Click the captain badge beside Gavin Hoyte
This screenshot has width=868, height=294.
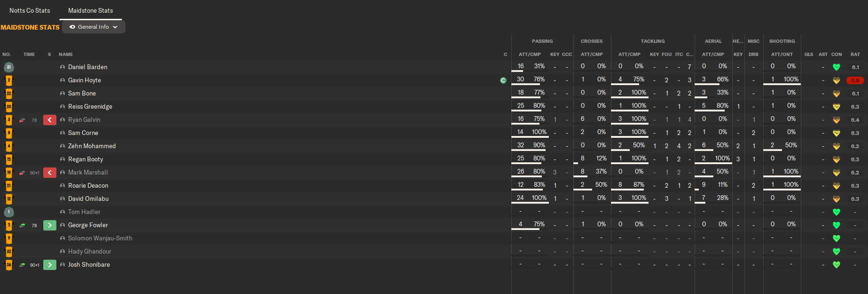[x=503, y=80]
